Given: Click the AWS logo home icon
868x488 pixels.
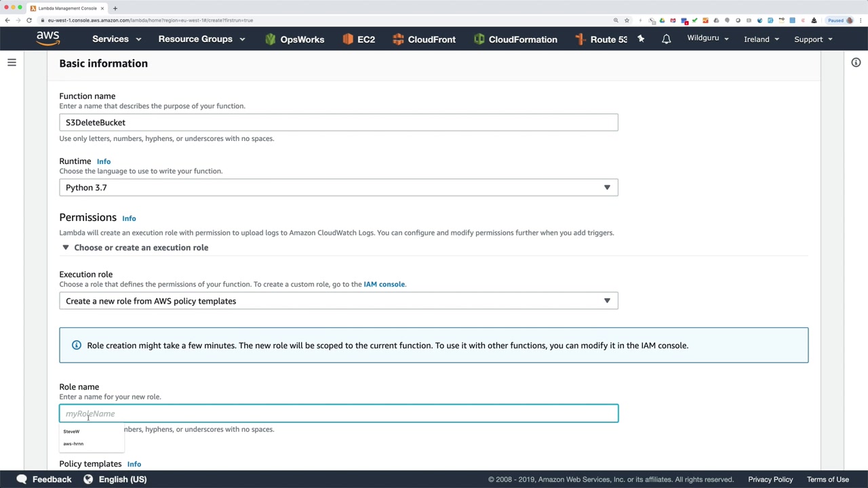Looking at the screenshot, I should pos(47,39).
